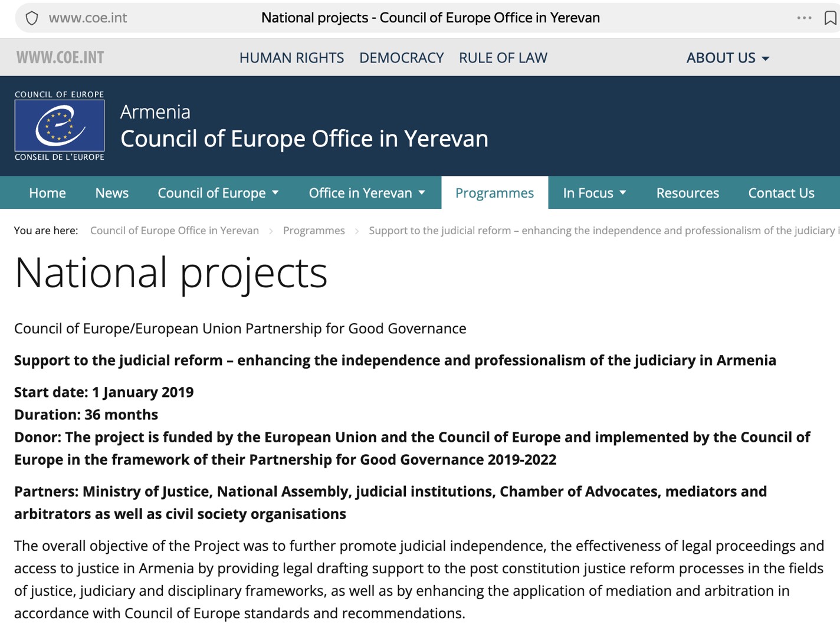The height and width of the screenshot is (637, 840).
Task: Open the WWW.COE.INT portal link
Action: click(x=60, y=58)
